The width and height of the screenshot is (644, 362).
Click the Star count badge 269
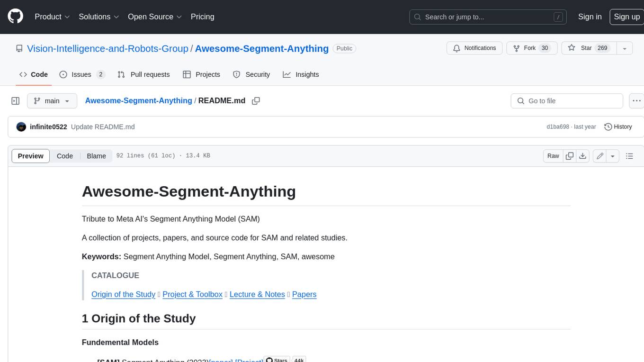[x=602, y=48]
